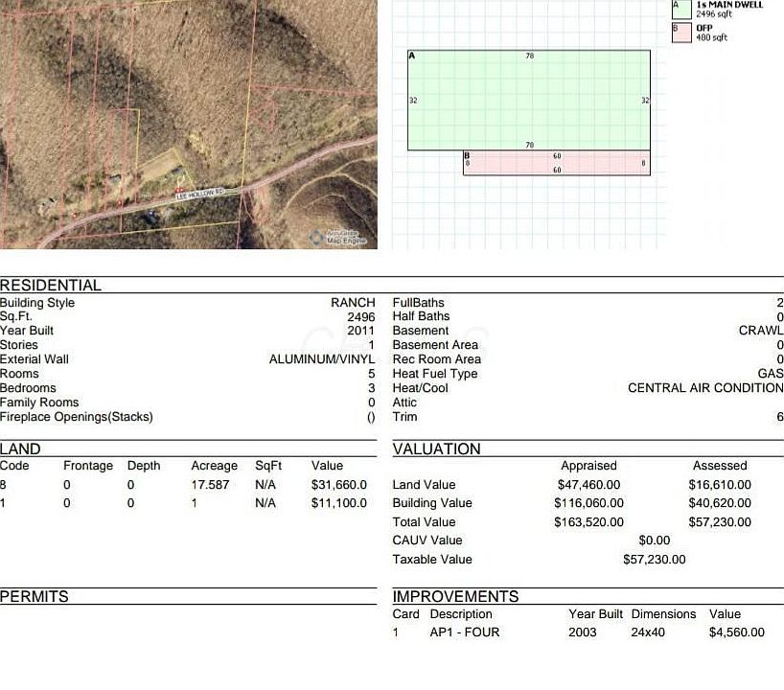Select the pink OFP porch sketch area
Screen dimensions: 784x690
[556, 163]
